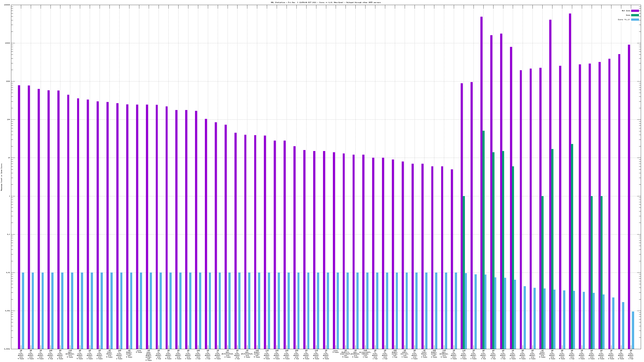Click the 'none 9 hops' x-axis label
644x362 pixels.
335,352
